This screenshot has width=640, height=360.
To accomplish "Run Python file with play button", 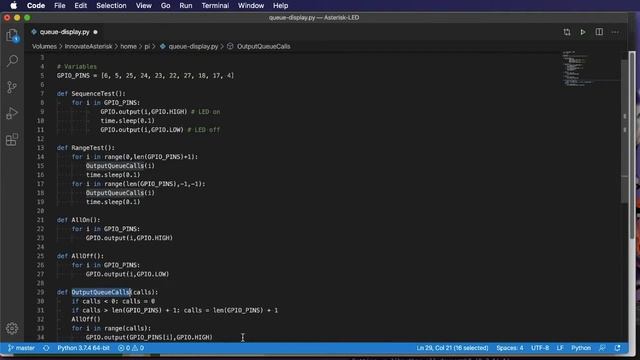I will [583, 32].
